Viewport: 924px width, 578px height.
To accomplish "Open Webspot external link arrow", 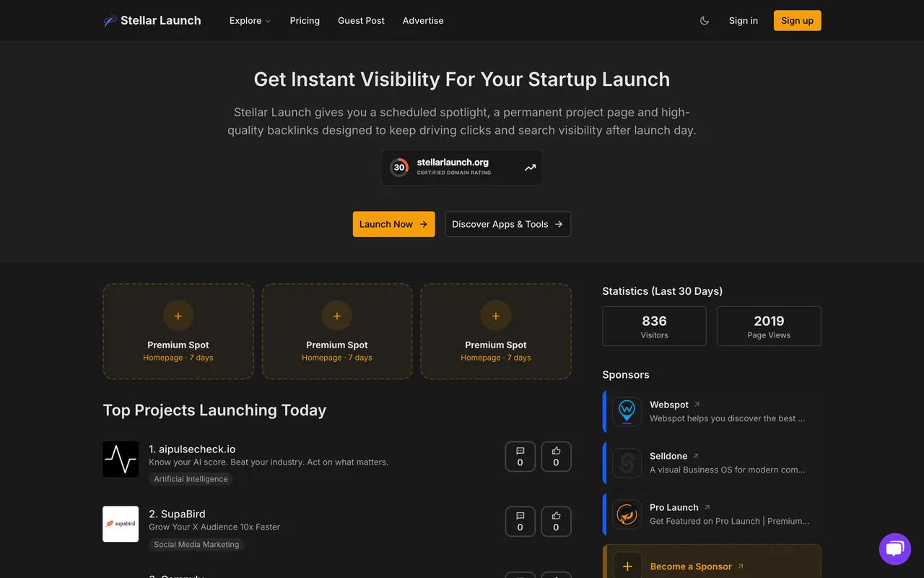I will [697, 405].
